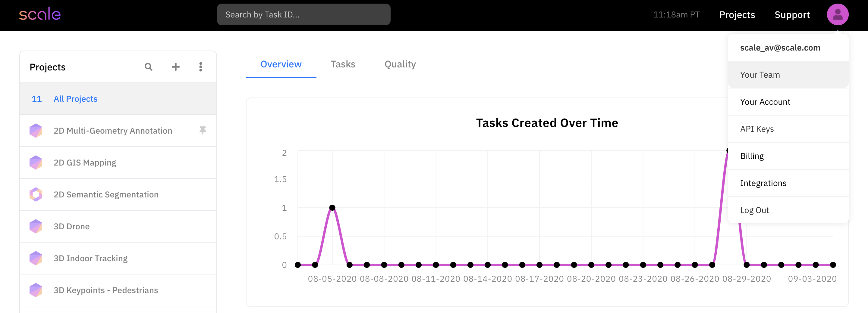This screenshot has height=313, width=868.
Task: Open Support in the top navigation
Action: click(x=792, y=15)
